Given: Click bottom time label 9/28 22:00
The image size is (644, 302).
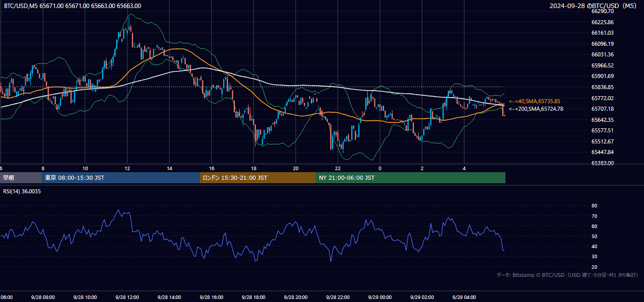Looking at the screenshot, I should [x=338, y=297].
